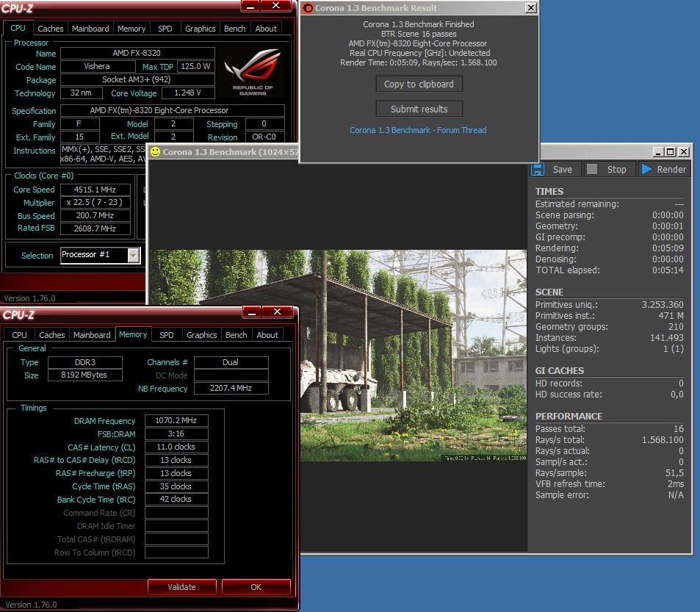Image resolution: width=700 pixels, height=612 pixels.
Task: Select SPD tab in top CPU-Z window
Action: click(x=165, y=29)
